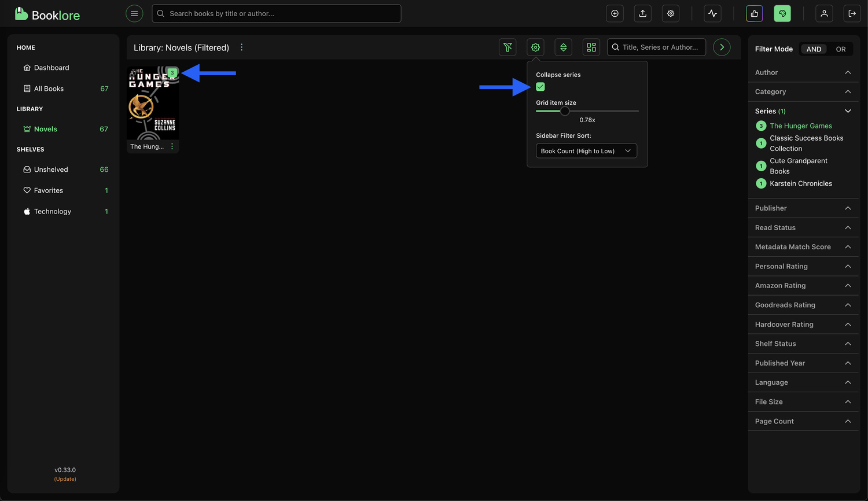Toggle sidebar with the hamburger menu icon
This screenshot has width=868, height=501.
tap(134, 13)
